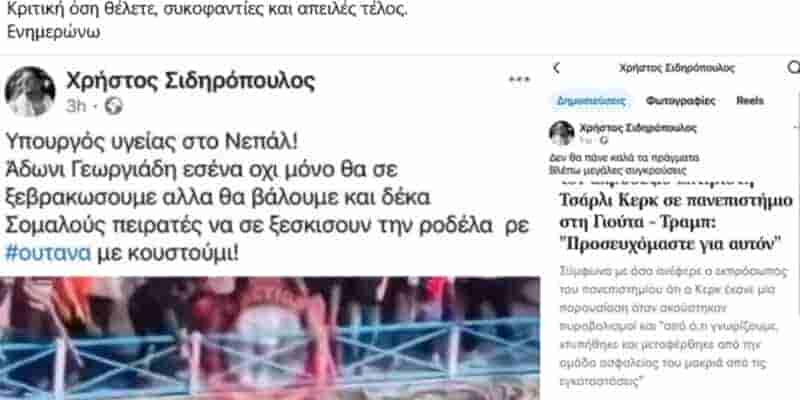Switch to the Δημοσιεύσεις tab
This screenshot has height=400, width=800.
pyautogui.click(x=591, y=101)
